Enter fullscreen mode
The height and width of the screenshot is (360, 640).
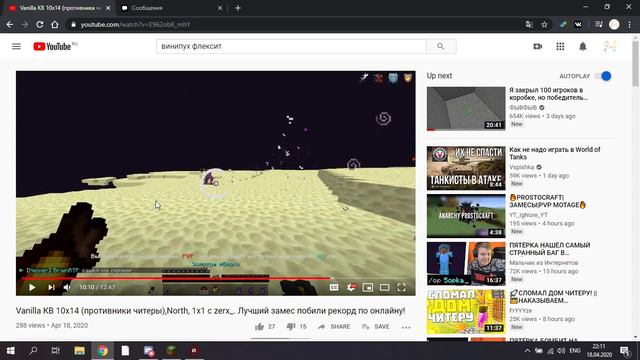coord(402,287)
